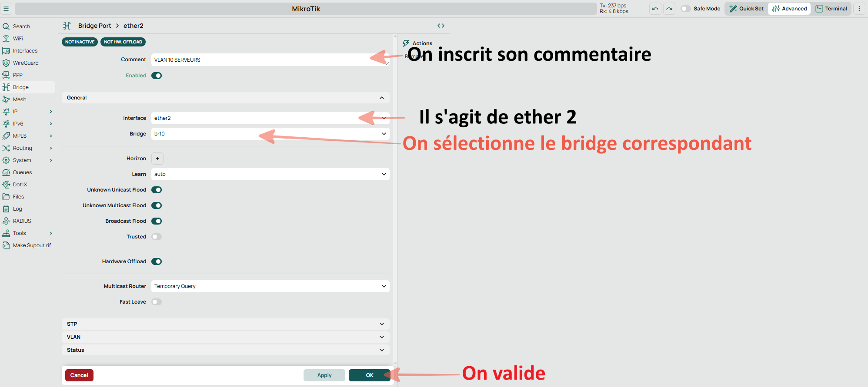Open the three-dot options menu icon
Viewport: 868px width, 387px height.
[x=859, y=9]
